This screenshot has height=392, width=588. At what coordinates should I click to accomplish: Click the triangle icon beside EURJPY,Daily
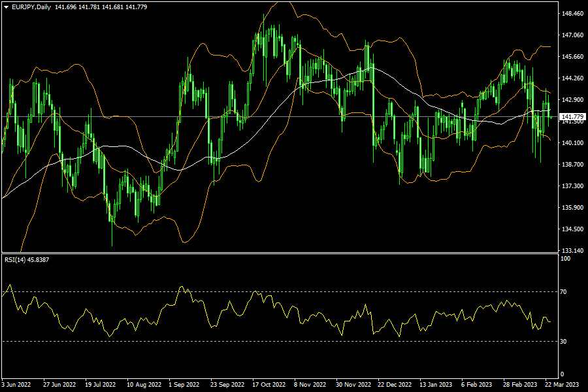click(6, 7)
